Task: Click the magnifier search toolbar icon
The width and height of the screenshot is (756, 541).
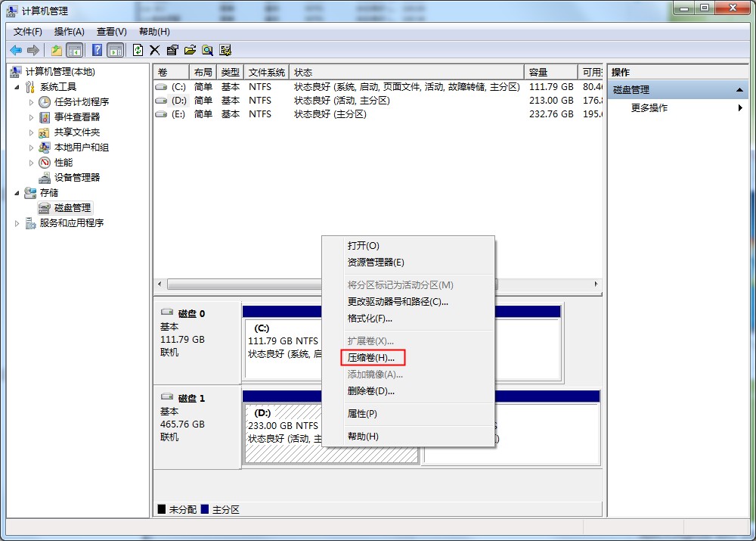Action: pyautogui.click(x=208, y=50)
